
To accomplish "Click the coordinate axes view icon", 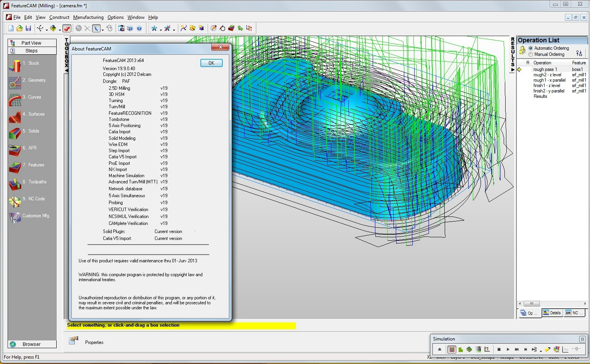I will (x=40, y=28).
